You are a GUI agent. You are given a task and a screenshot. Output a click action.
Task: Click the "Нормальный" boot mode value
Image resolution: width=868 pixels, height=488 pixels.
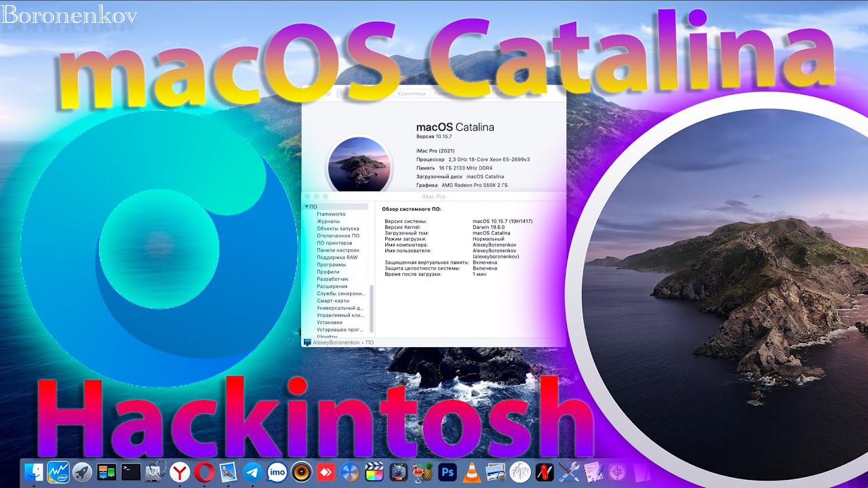click(489, 239)
